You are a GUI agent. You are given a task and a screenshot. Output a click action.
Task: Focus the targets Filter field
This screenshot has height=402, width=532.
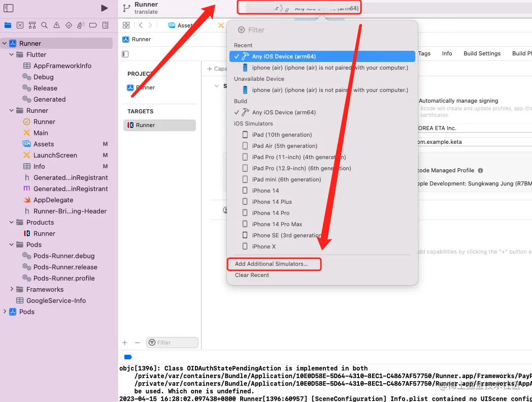(173, 343)
